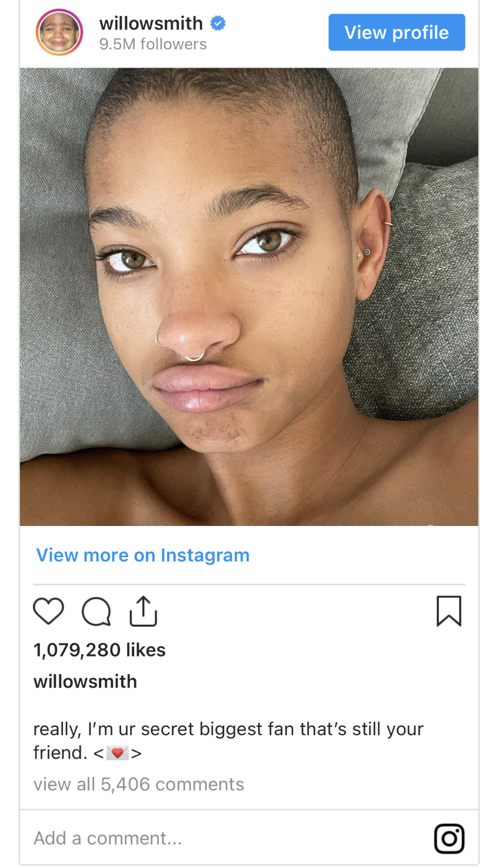Open comments via the speech bubble icon
The image size is (500, 868).
tap(96, 611)
